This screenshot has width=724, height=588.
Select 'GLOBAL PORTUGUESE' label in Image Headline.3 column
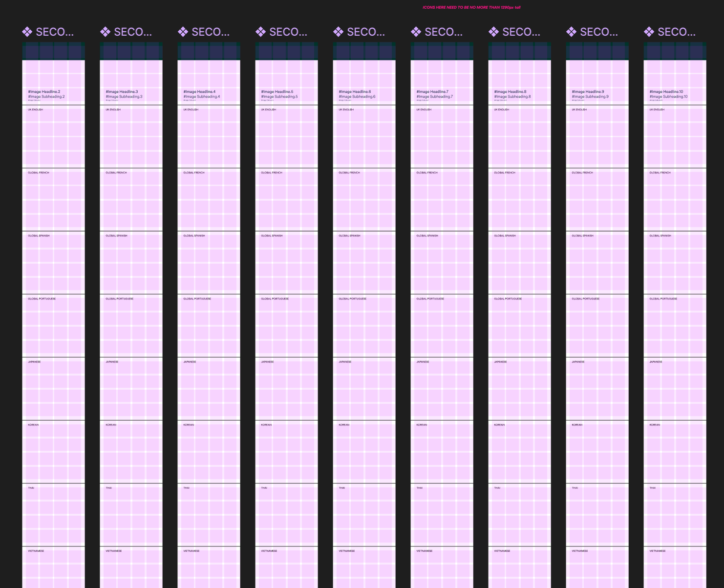click(x=120, y=298)
